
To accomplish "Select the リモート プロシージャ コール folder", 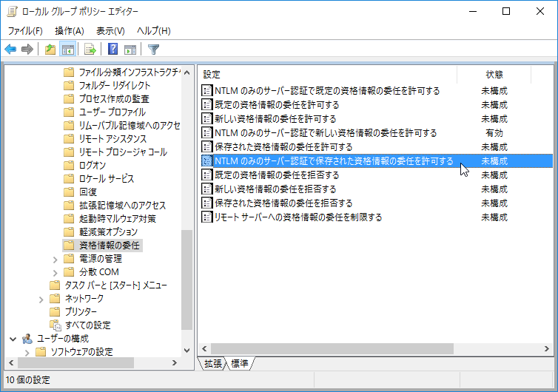I will [x=115, y=152].
